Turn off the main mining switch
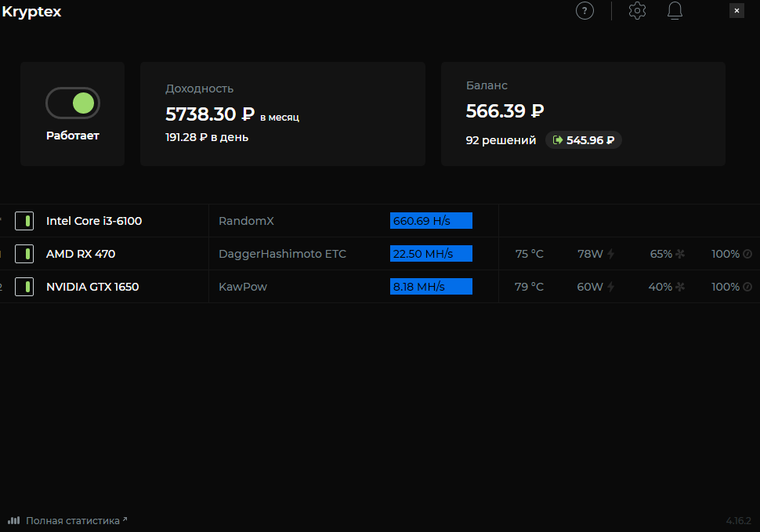760x532 pixels. click(73, 103)
